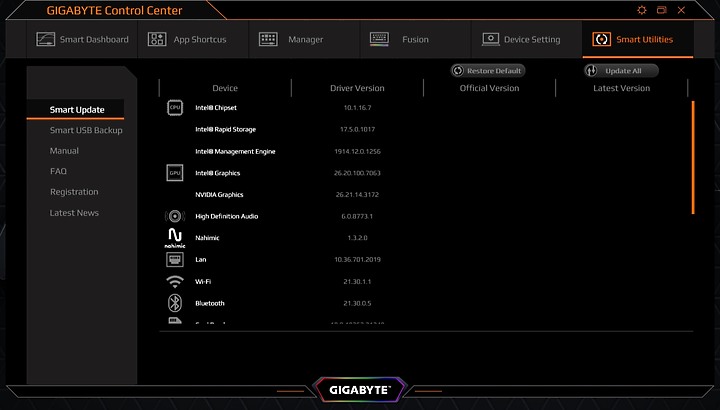
Task: Select the Smart Utilities tab
Action: click(638, 39)
